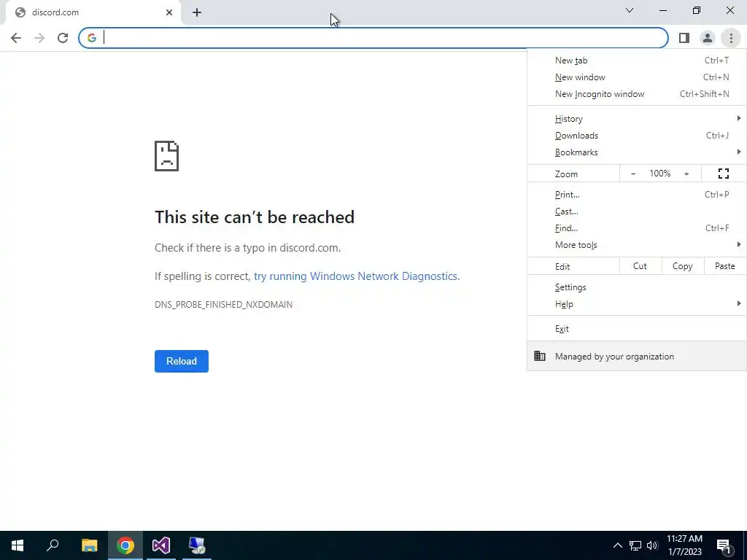Viewport: 747px width, 560px height.
Task: Click the blue Reload button
Action: click(x=182, y=361)
